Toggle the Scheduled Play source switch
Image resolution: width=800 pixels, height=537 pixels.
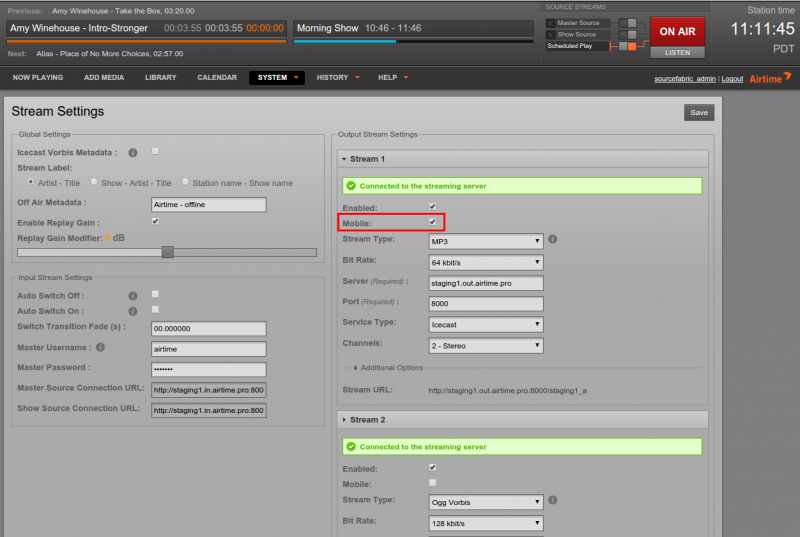(x=626, y=46)
